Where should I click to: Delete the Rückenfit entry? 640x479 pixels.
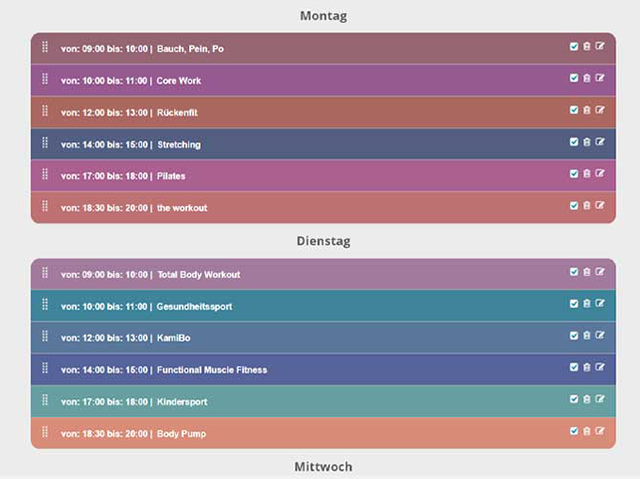(587, 110)
